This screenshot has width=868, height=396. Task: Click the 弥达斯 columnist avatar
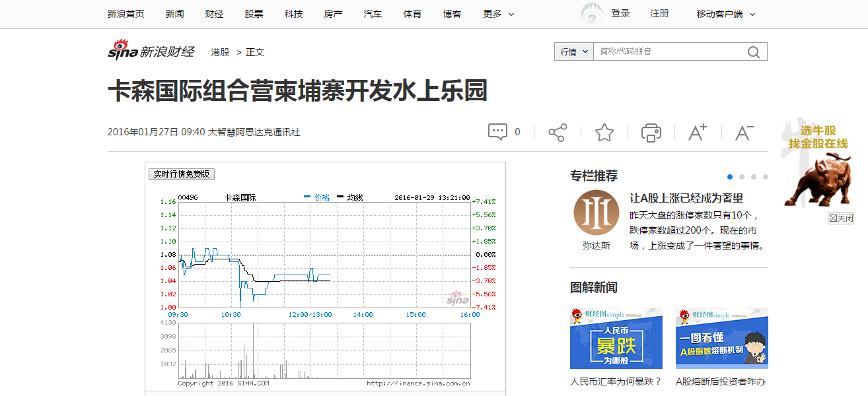tap(597, 213)
